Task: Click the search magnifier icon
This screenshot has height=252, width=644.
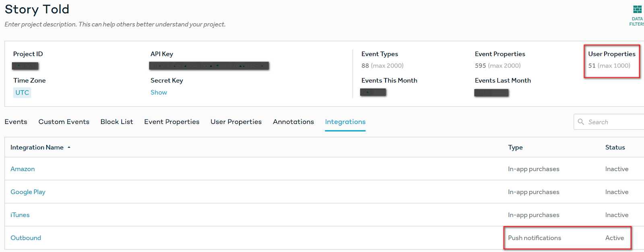Action: [581, 122]
